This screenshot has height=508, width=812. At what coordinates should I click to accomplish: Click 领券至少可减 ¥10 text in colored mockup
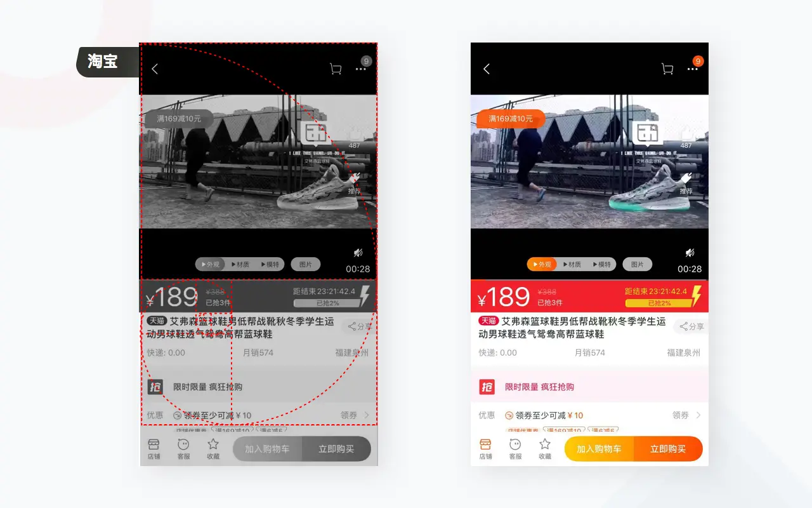point(549,415)
